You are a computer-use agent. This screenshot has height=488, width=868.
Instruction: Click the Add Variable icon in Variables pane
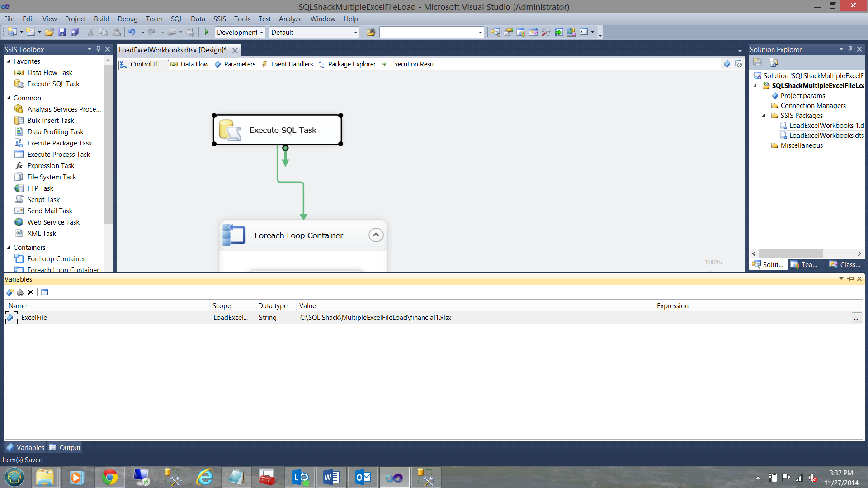click(x=9, y=292)
